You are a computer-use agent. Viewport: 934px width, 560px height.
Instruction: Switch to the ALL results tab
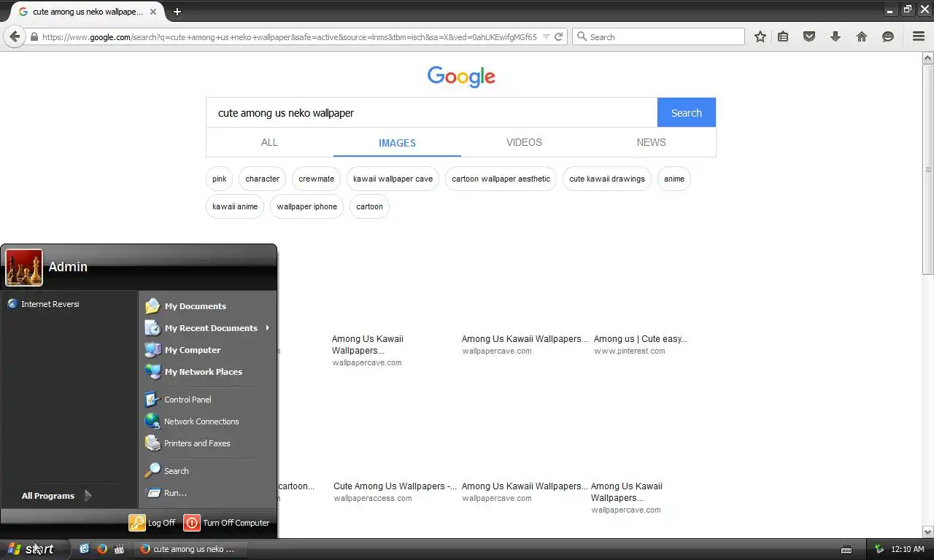(x=269, y=142)
